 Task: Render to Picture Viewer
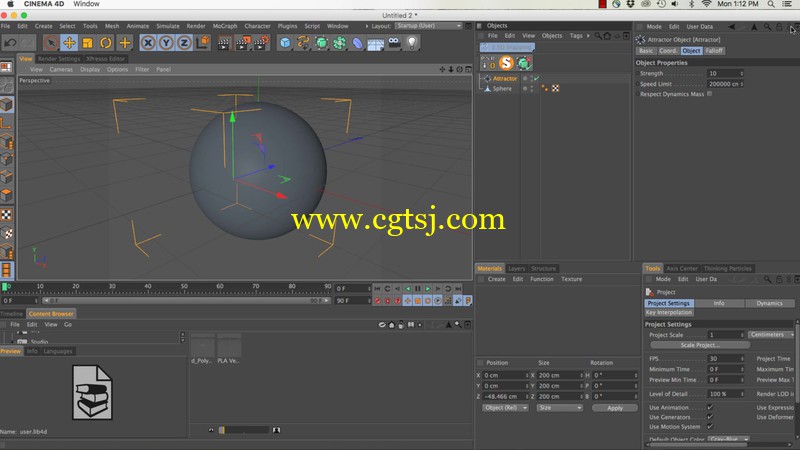(242, 43)
